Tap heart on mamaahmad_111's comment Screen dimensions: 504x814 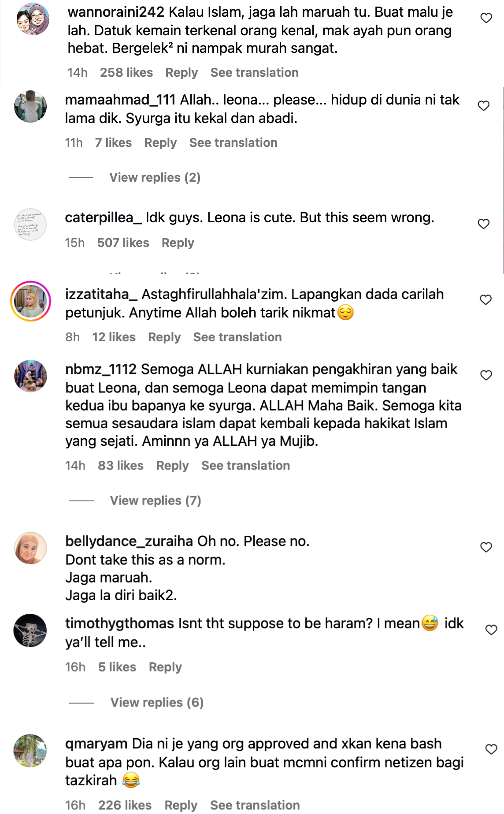(x=484, y=106)
